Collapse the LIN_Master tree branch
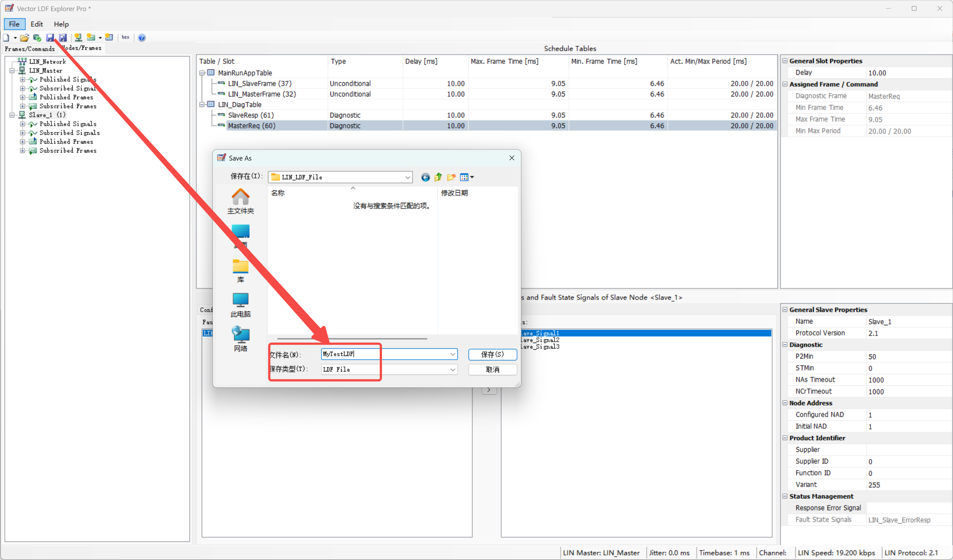 coord(12,71)
